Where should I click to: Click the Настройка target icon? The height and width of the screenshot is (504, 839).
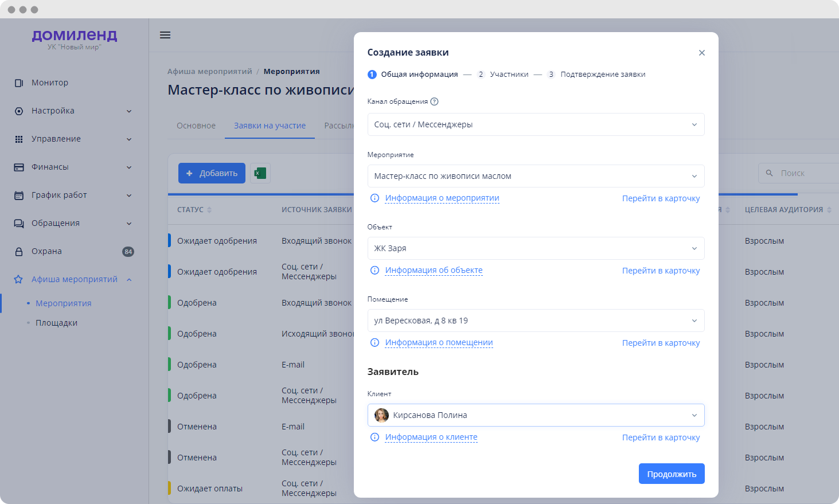[x=19, y=111]
